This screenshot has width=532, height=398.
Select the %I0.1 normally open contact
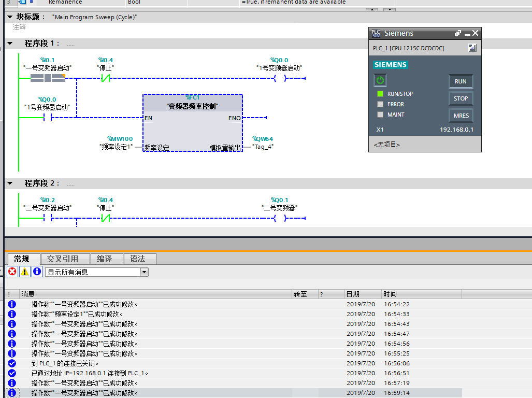click(x=48, y=78)
